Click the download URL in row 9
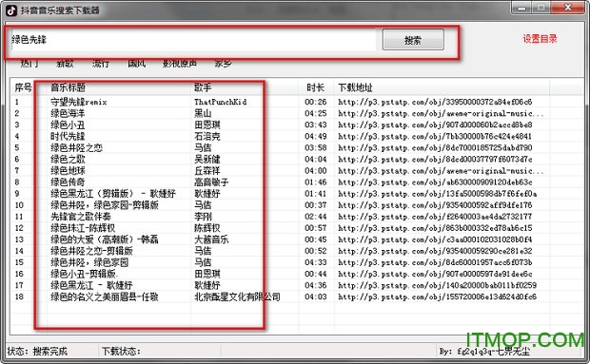Viewport: 590px width, 364px height. click(437, 194)
